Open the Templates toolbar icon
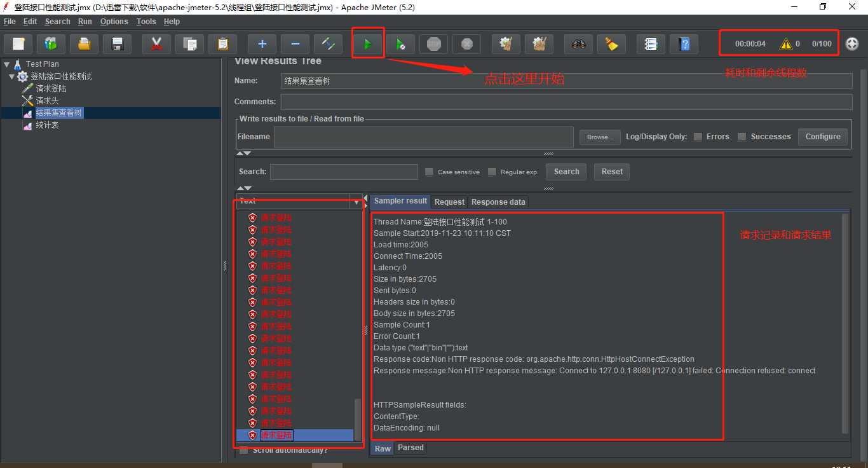The width and height of the screenshot is (868, 468). pyautogui.click(x=51, y=44)
